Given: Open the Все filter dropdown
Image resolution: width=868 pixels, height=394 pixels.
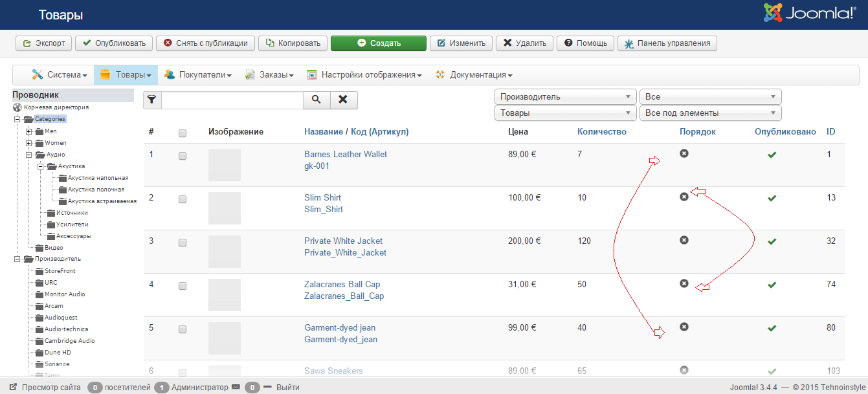Looking at the screenshot, I should (711, 97).
